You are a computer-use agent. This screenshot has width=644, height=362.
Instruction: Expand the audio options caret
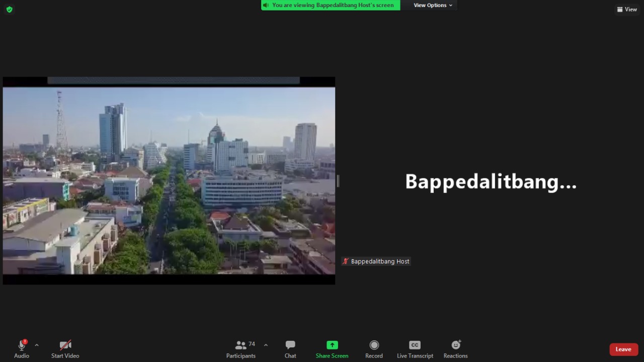[x=37, y=345]
